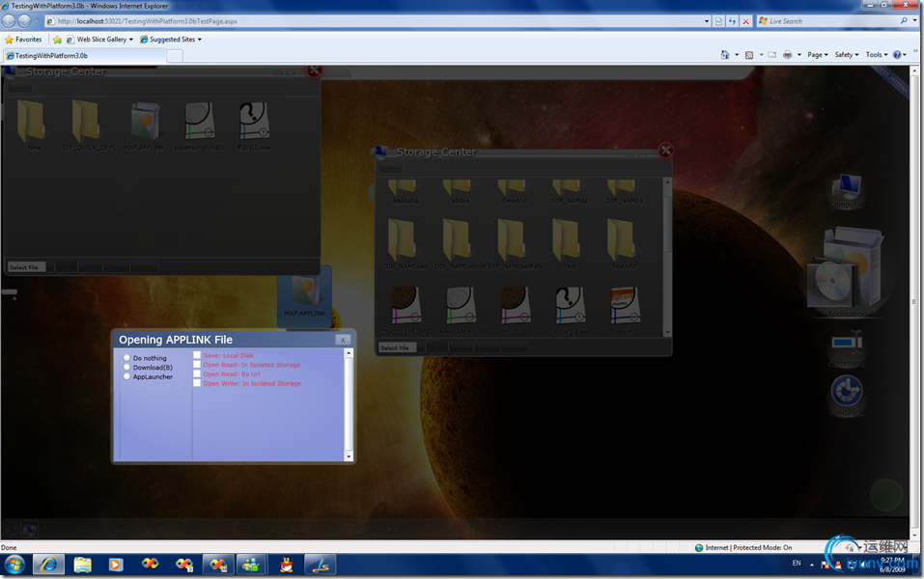Close the Opening APPLINK File dialog

343,340
